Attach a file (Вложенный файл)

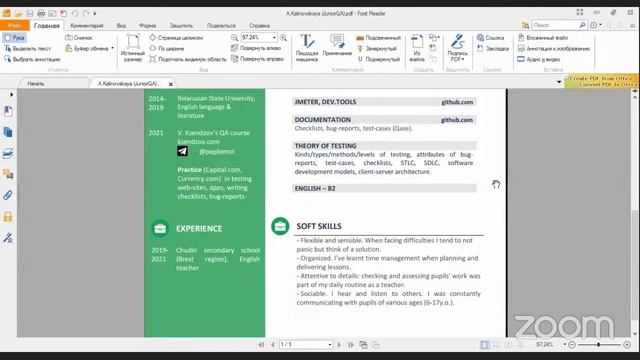[x=543, y=38]
